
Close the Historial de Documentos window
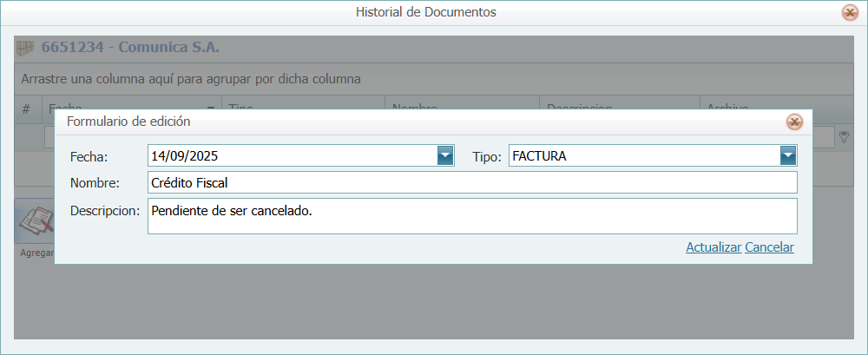click(850, 13)
